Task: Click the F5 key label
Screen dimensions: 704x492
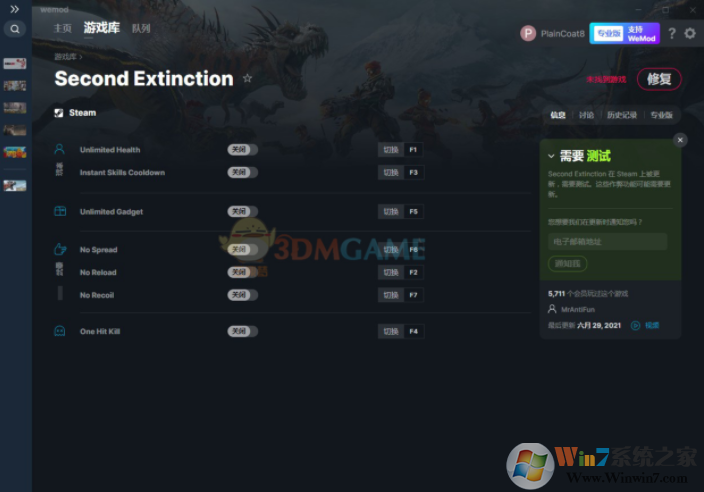Action: pos(414,211)
